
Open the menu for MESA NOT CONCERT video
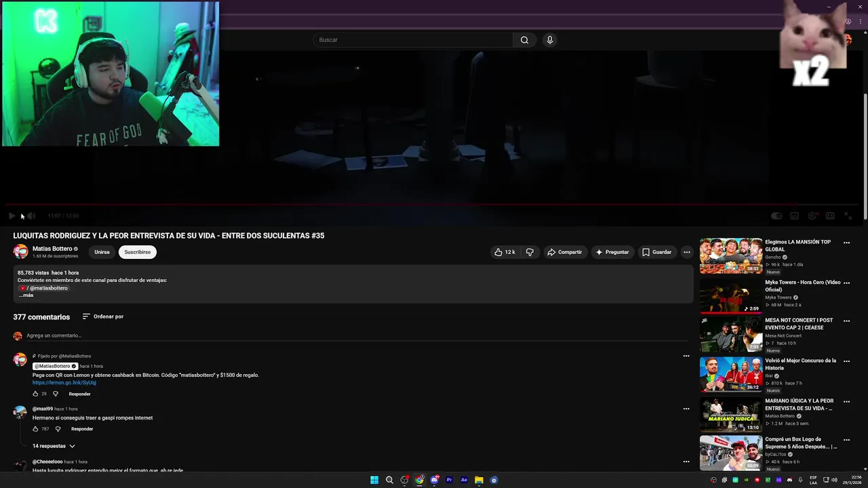(846, 321)
